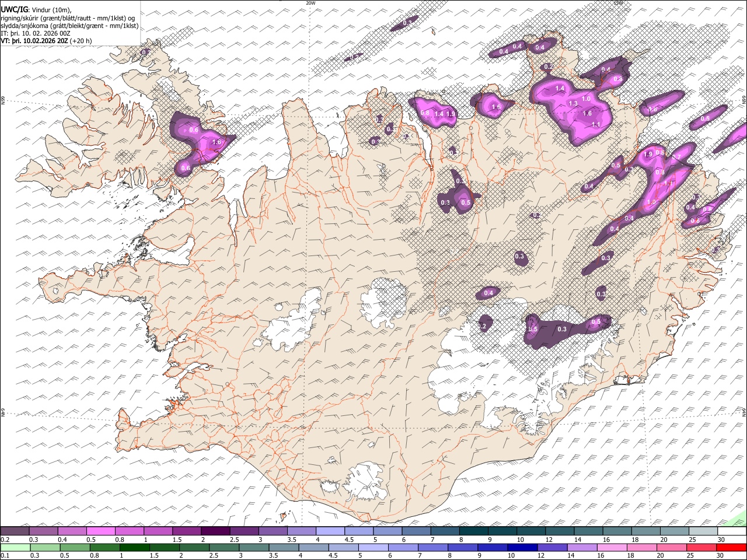This screenshot has width=747, height=560.
Task: Click the 'UWC/IG: Vindur (10m),' title line
Action: [x=36, y=10]
